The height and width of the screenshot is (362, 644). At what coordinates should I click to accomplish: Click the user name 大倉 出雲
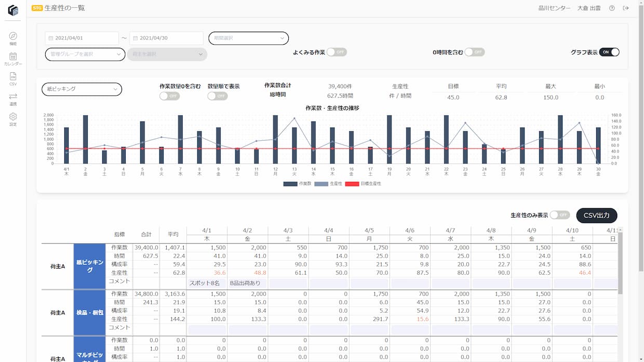coord(589,8)
